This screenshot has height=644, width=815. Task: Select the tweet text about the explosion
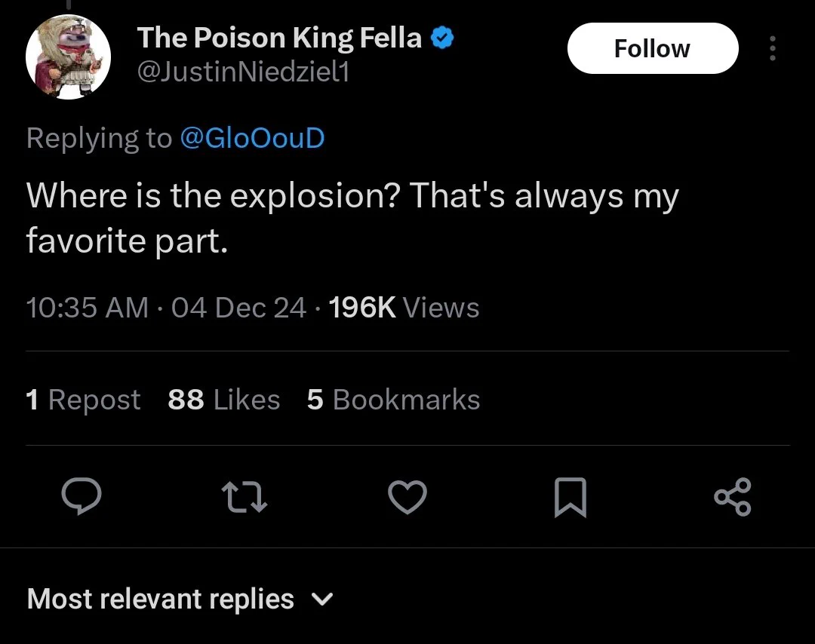click(352, 218)
